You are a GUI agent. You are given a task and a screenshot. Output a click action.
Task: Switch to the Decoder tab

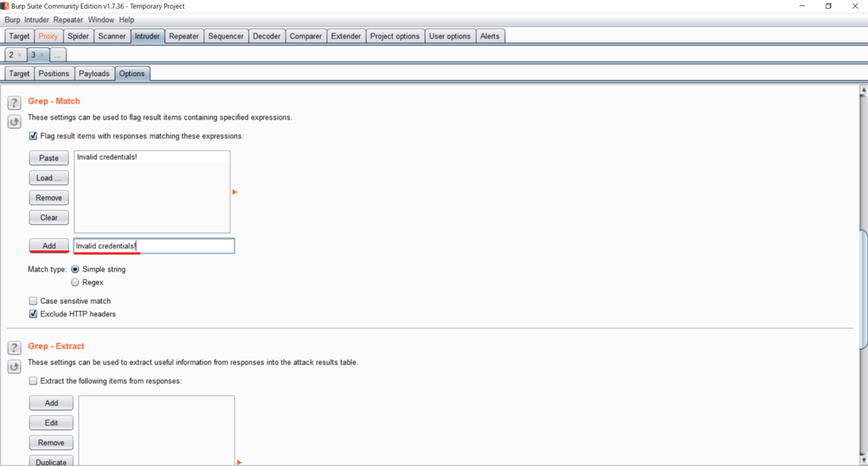point(266,36)
